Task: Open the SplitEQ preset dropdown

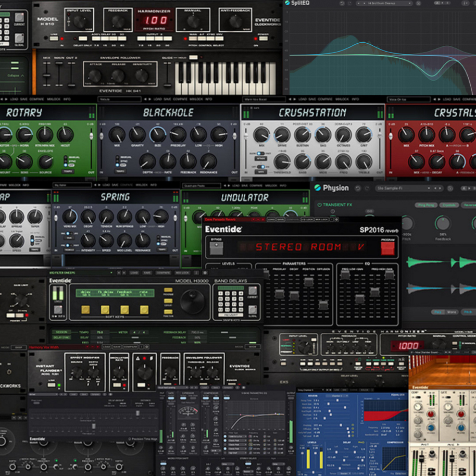Action: (390, 3)
